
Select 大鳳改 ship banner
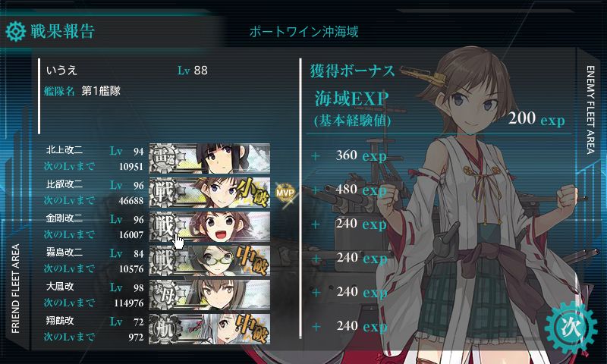(x=209, y=295)
